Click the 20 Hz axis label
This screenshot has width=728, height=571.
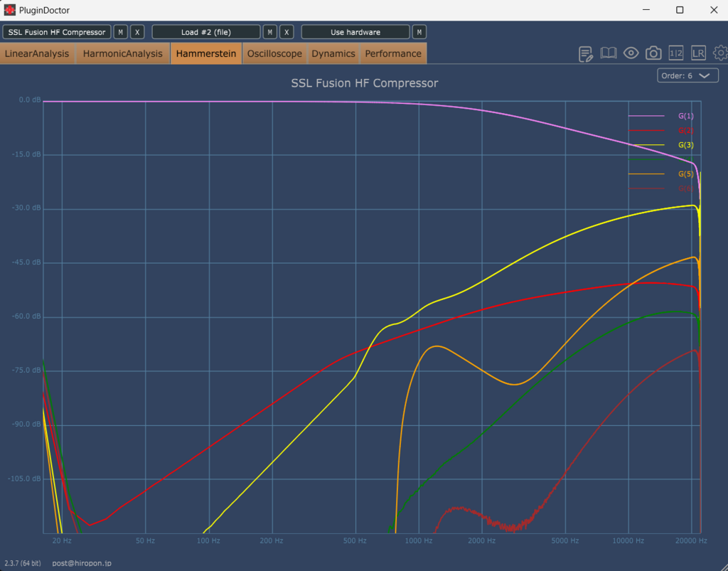[63, 541]
